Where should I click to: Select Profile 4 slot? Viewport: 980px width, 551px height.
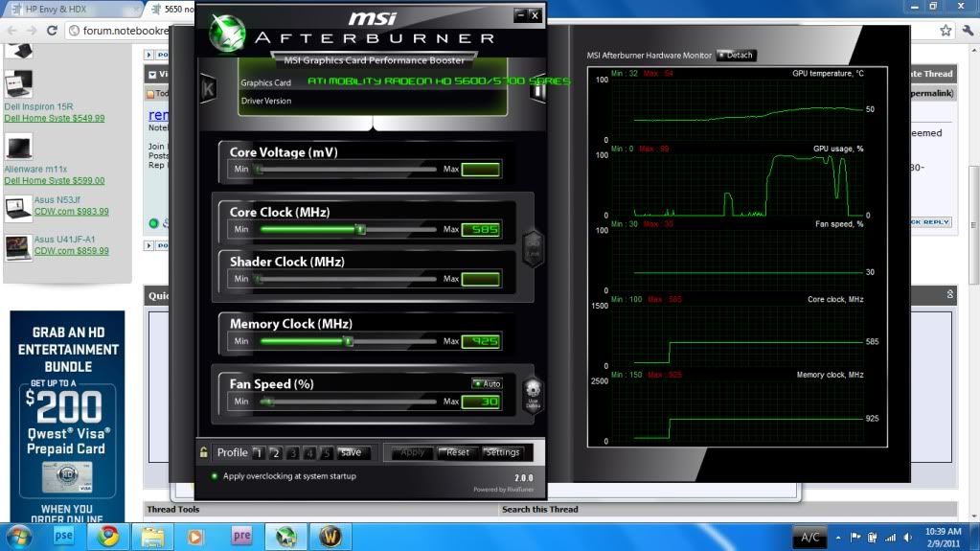309,453
